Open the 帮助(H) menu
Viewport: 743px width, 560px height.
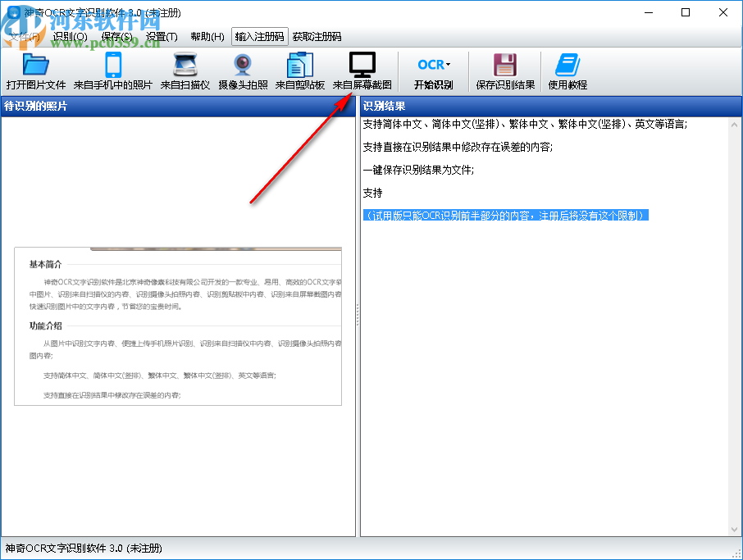pyautogui.click(x=207, y=36)
